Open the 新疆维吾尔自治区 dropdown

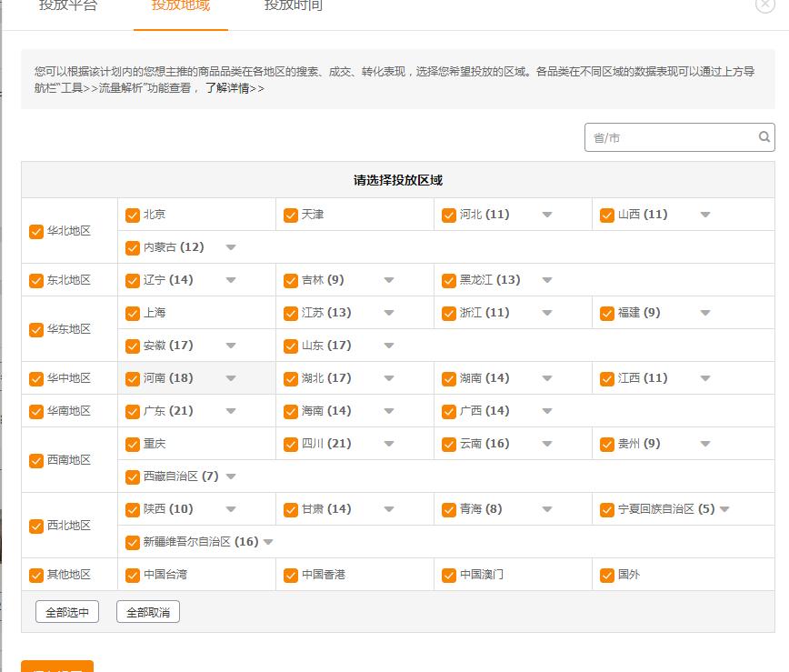coord(269,541)
